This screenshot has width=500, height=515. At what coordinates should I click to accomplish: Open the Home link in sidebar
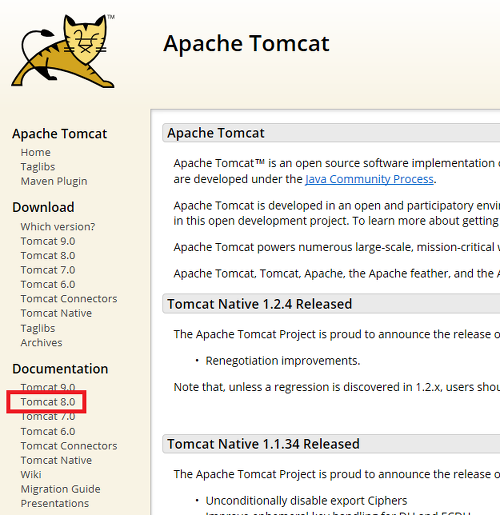36,152
